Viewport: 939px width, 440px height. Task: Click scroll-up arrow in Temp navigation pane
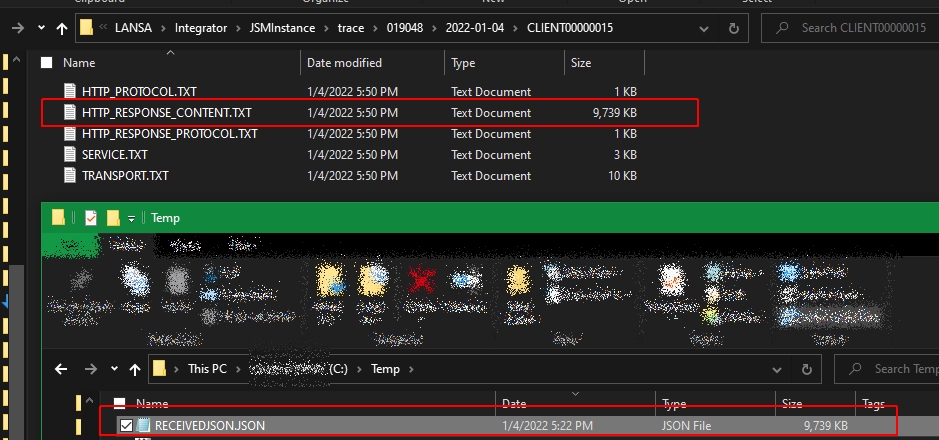(90, 400)
